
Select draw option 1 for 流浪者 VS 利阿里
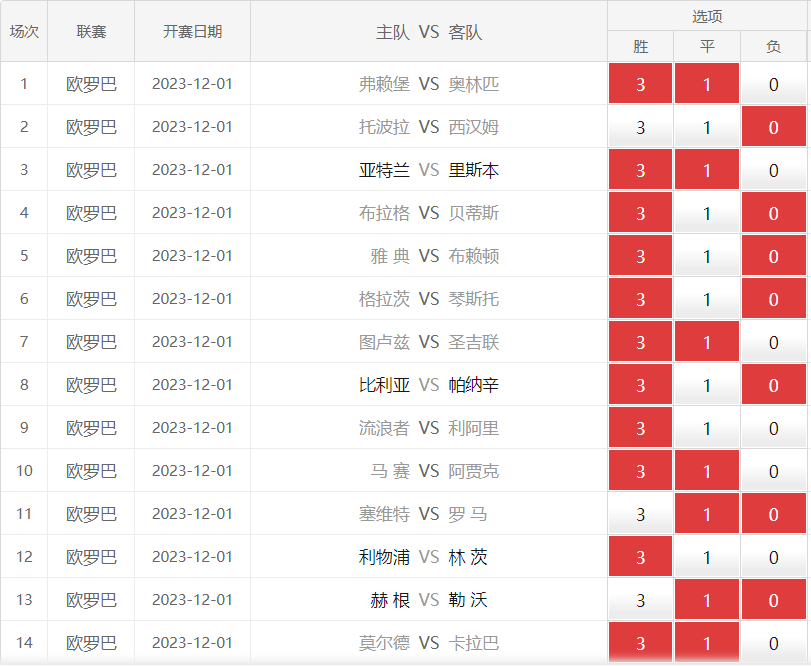pyautogui.click(x=707, y=427)
